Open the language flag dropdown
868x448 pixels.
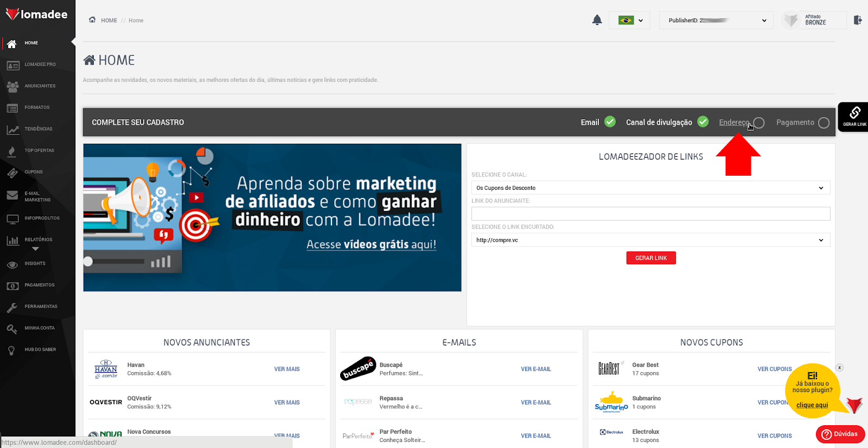click(x=629, y=20)
